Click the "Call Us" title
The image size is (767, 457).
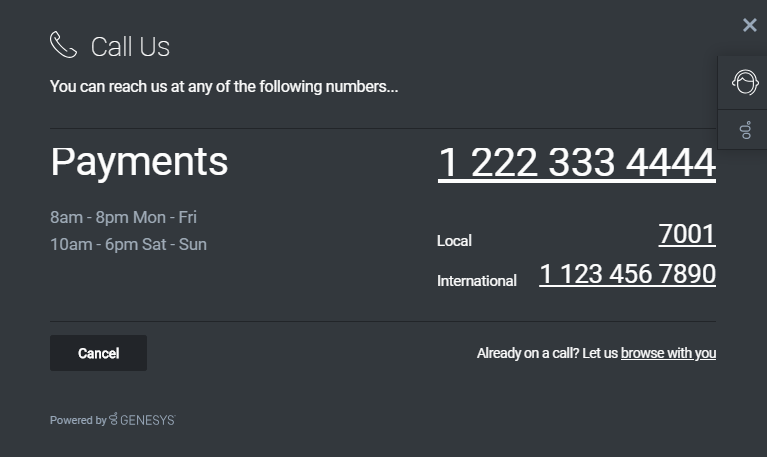click(x=130, y=47)
